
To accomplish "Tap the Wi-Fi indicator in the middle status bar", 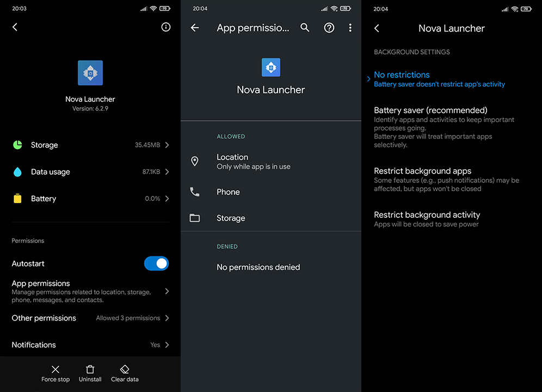I will point(334,9).
